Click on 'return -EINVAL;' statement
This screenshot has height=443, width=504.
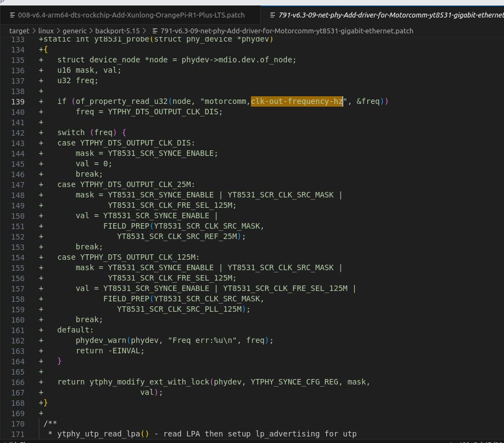(x=110, y=351)
